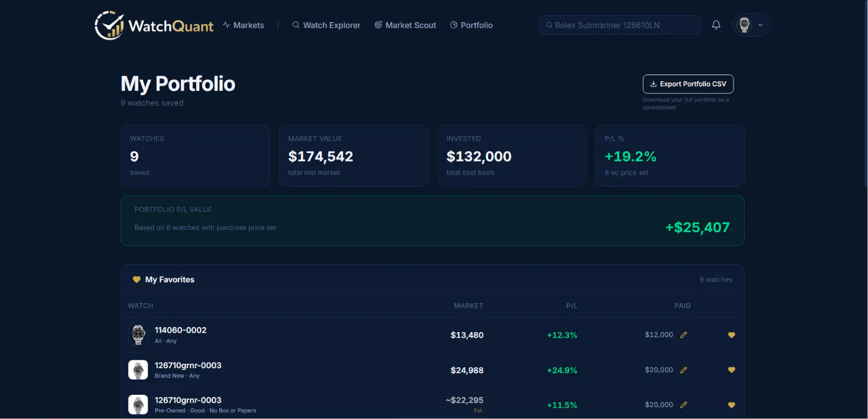This screenshot has height=419, width=868.
Task: Click the Invested $132,000 figure
Action: (479, 156)
